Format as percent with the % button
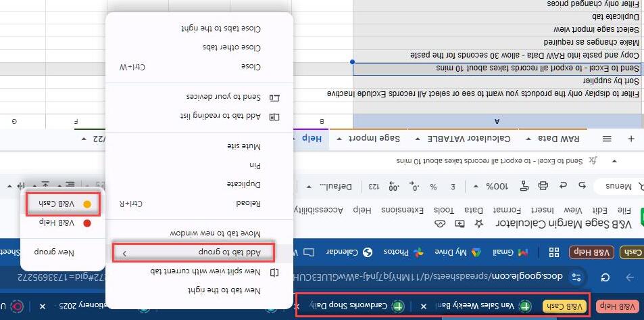This screenshot has width=644, height=320. click(433, 186)
